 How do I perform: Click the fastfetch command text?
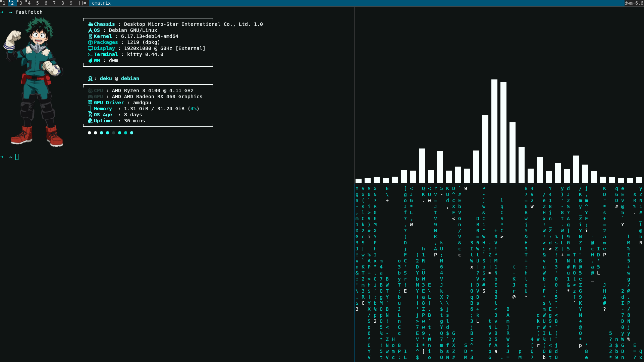click(x=29, y=12)
